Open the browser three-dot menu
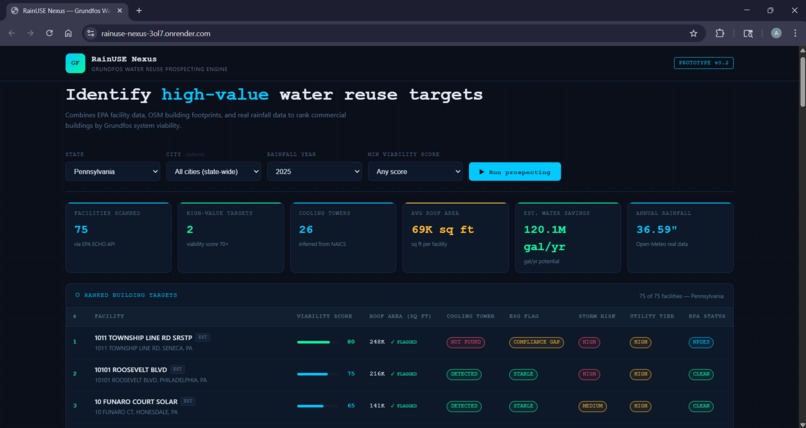The image size is (806, 428). [x=795, y=33]
